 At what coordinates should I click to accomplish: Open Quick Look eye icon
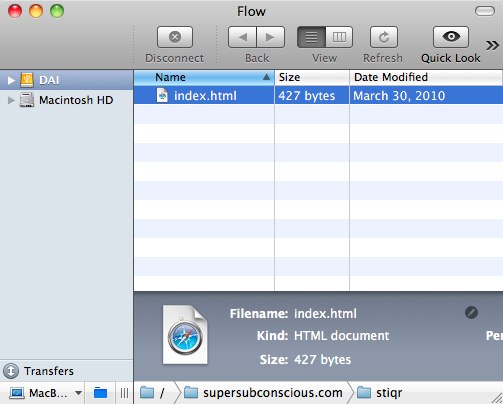451,37
